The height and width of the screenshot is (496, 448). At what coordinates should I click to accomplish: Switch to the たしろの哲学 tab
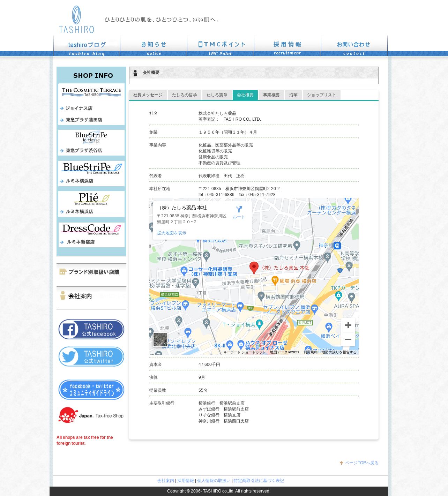click(184, 95)
